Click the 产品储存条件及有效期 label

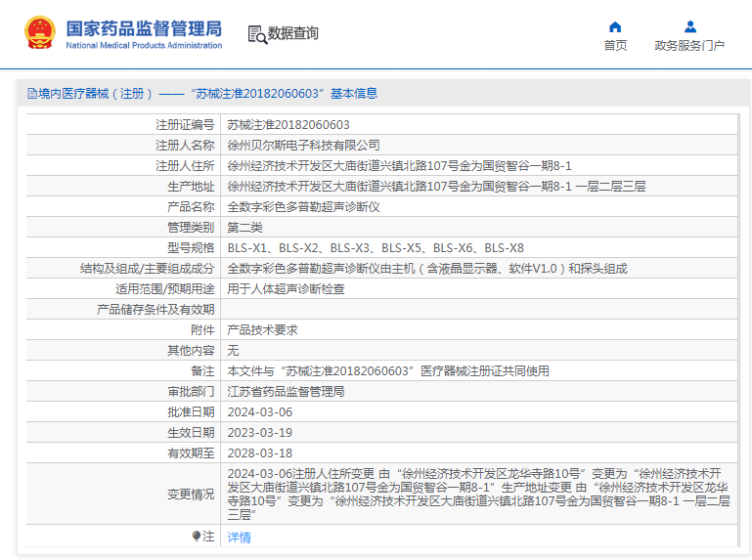pyautogui.click(x=155, y=310)
